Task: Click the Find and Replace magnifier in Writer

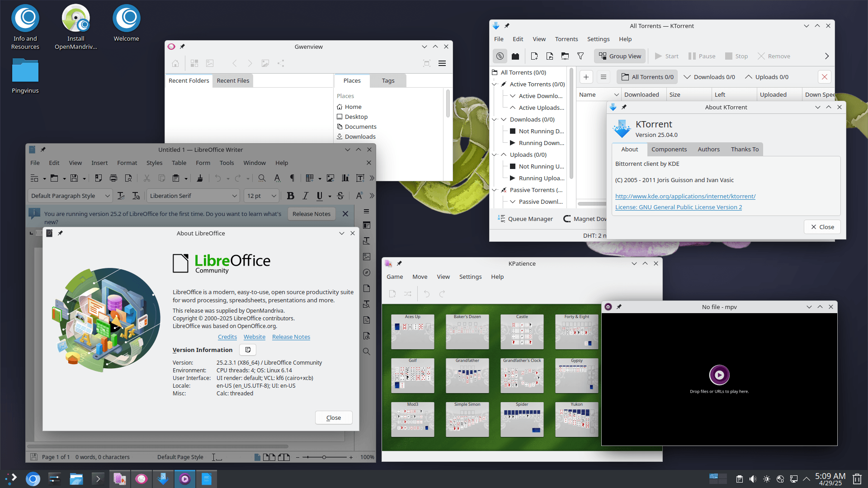Action: tap(262, 178)
